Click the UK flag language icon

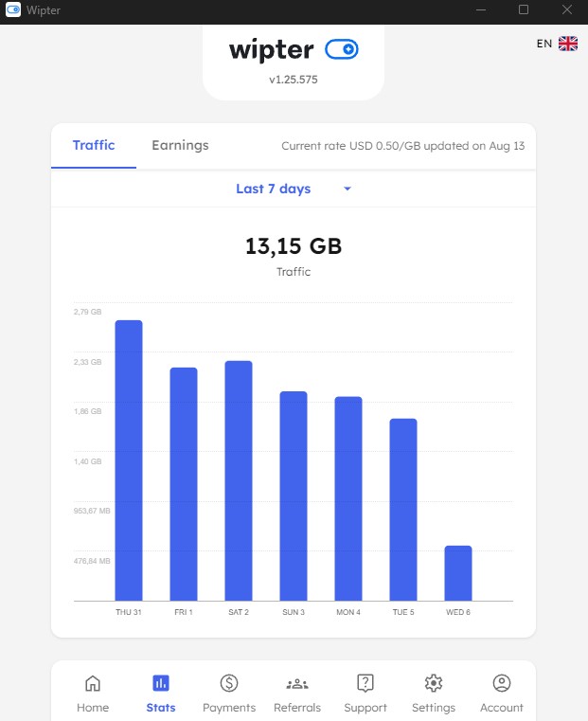pyautogui.click(x=568, y=44)
